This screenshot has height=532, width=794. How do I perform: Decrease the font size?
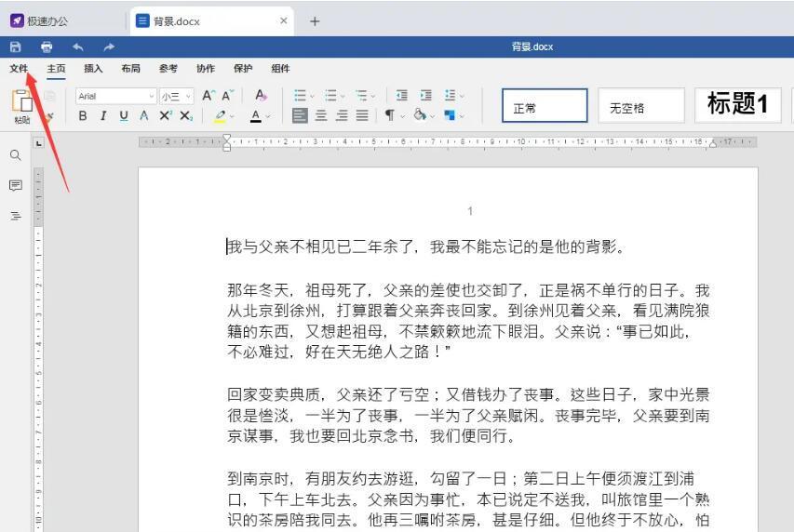coord(227,96)
